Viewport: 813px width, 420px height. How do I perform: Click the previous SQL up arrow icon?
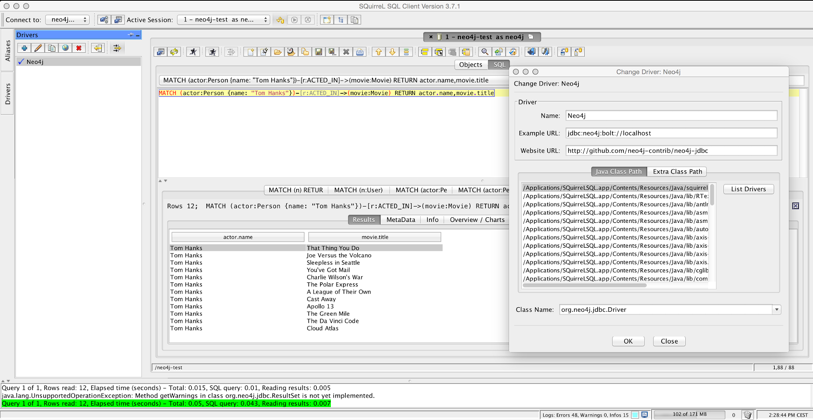click(379, 52)
